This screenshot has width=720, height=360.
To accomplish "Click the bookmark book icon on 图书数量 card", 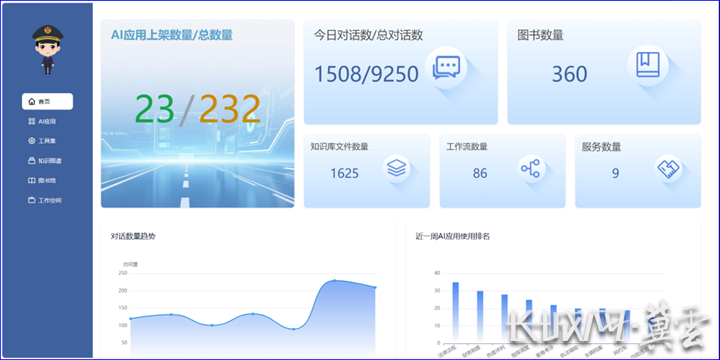I will [647, 65].
